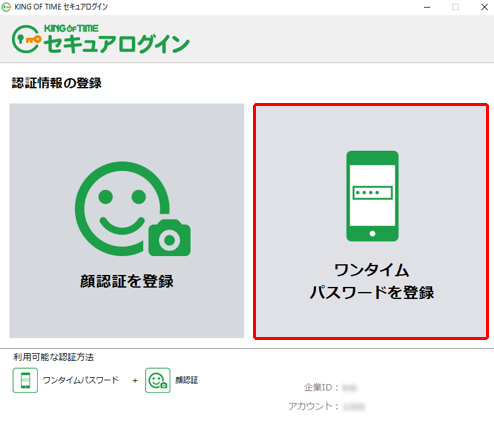Screen dimensions: 494x427
Task: Click the セキュアログイン logo text
Action: pyautogui.click(x=117, y=44)
